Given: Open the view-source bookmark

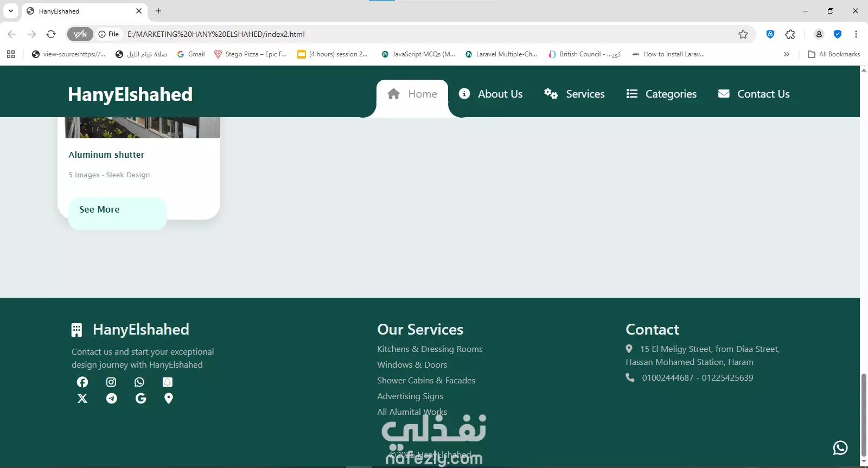Looking at the screenshot, I should 68,54.
